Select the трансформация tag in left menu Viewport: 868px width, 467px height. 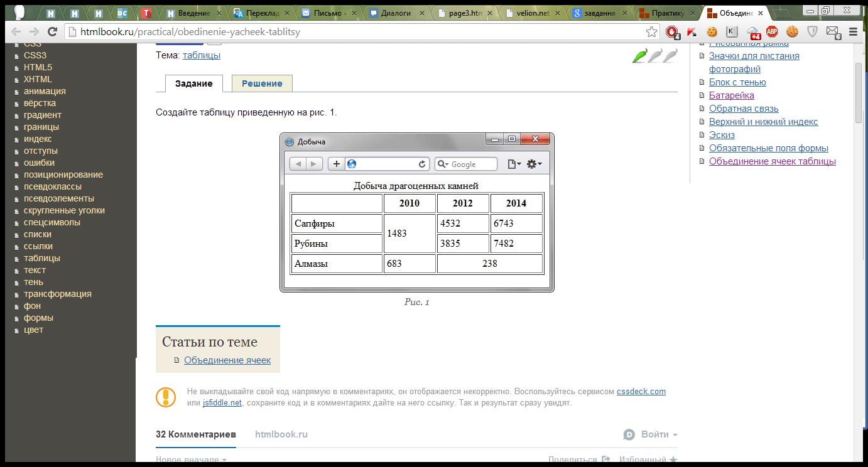coord(58,294)
